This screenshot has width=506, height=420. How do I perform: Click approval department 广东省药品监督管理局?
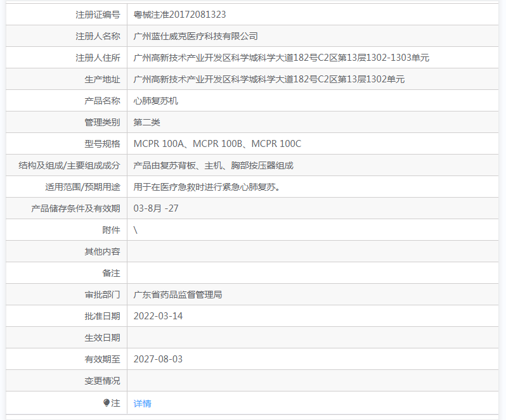pos(178,295)
